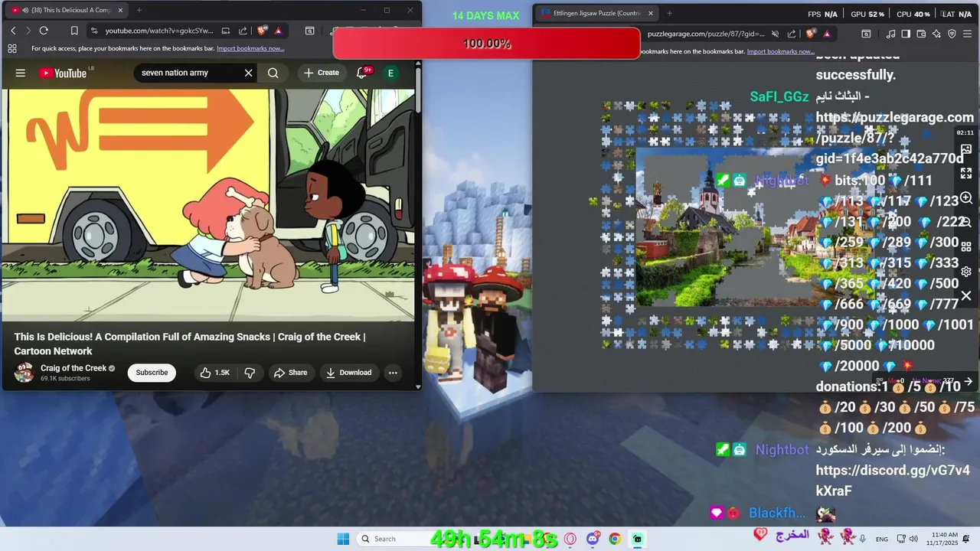Open the Windows Start menu

point(342,539)
